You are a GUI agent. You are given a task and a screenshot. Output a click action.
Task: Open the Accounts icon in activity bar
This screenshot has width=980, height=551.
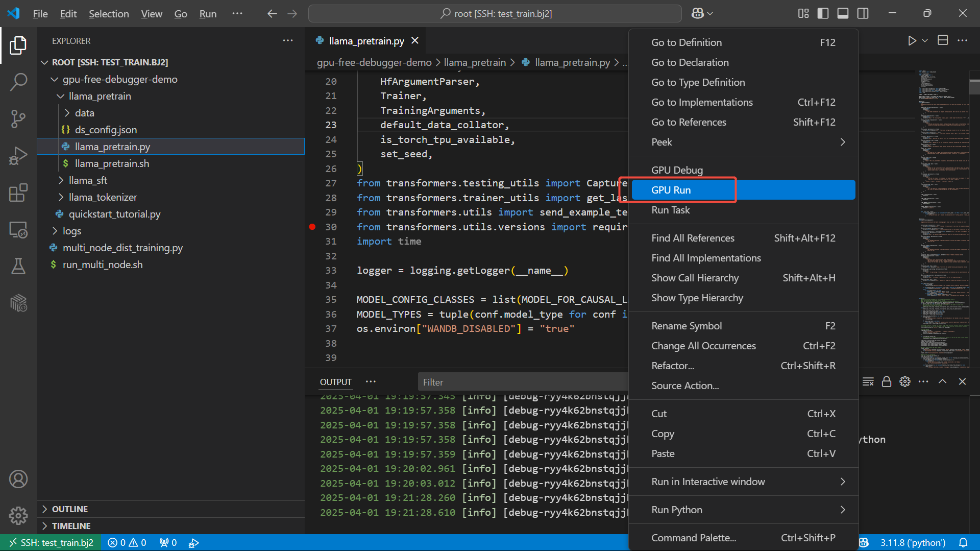(18, 479)
